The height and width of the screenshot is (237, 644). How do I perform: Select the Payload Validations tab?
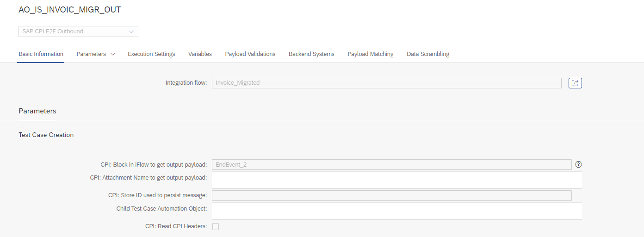coord(250,54)
